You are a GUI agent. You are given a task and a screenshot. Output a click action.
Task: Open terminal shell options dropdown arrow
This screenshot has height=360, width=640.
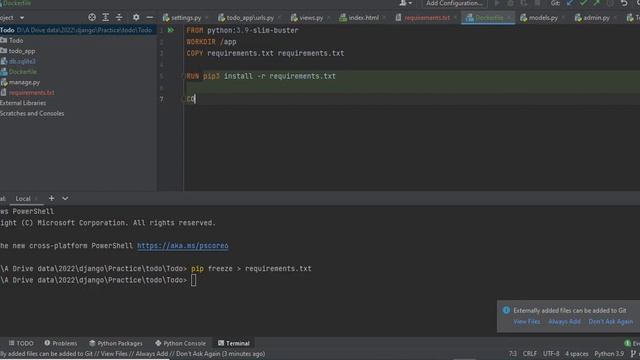point(65,198)
